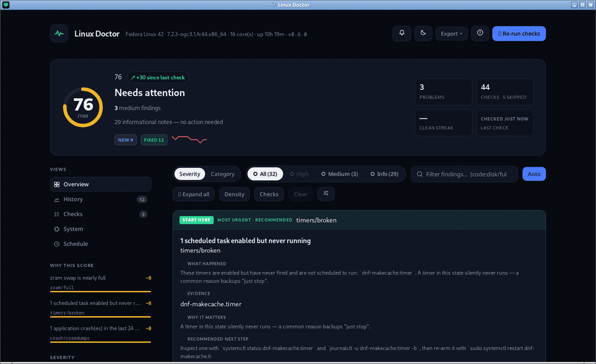
Task: Click the zram/full code link
Action: [62, 287]
